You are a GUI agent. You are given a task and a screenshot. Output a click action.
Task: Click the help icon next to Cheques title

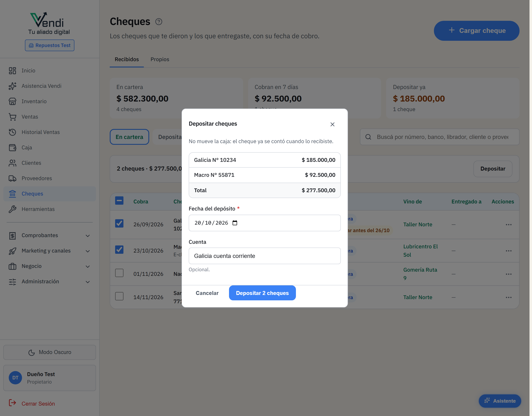(x=159, y=22)
